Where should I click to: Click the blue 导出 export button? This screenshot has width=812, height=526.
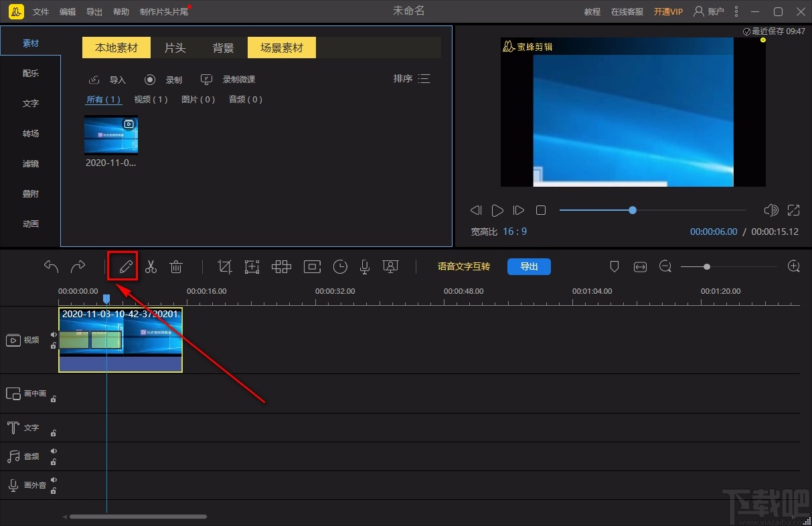pos(529,266)
